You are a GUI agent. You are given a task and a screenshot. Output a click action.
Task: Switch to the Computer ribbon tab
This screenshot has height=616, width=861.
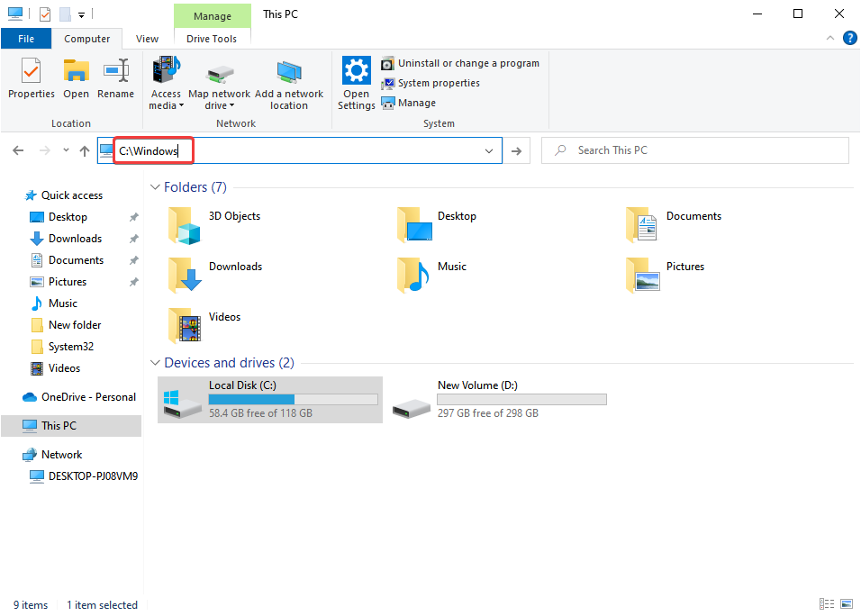point(86,39)
